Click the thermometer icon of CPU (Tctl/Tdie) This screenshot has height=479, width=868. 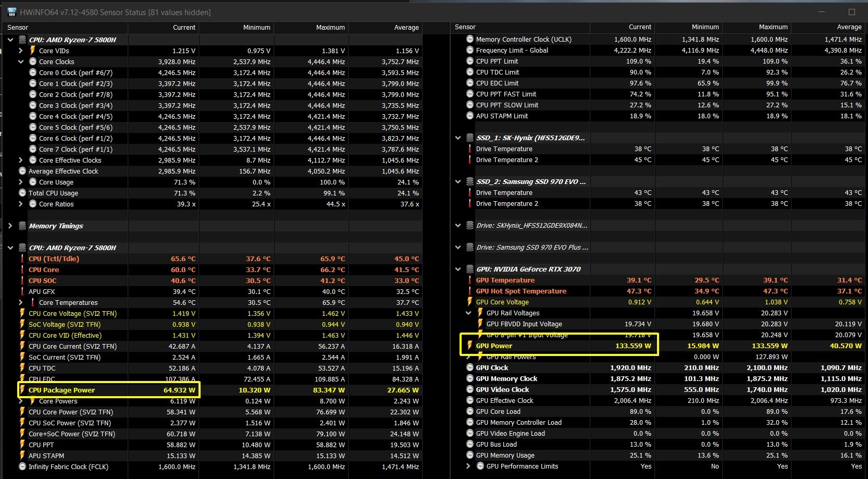[22, 259]
